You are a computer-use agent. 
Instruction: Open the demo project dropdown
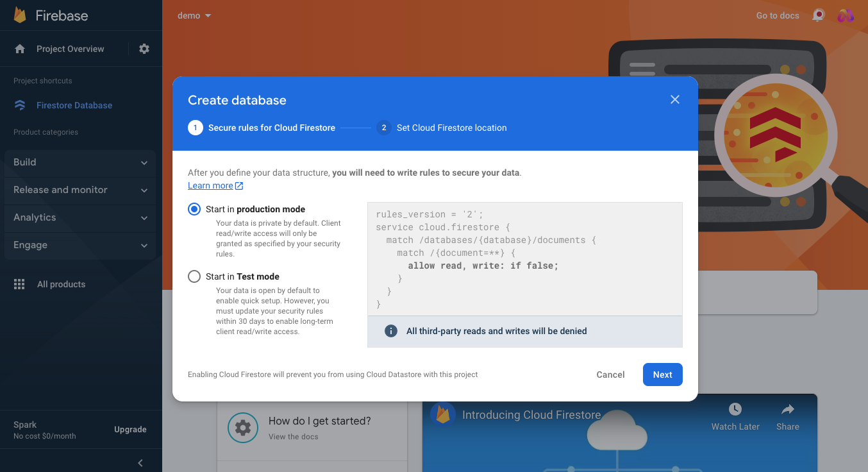pos(194,15)
